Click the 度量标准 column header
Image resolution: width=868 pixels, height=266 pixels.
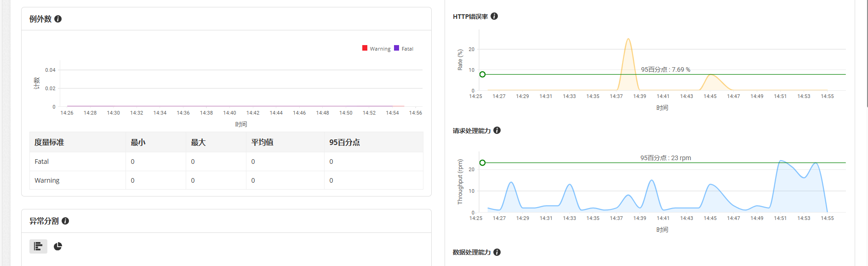click(78, 142)
